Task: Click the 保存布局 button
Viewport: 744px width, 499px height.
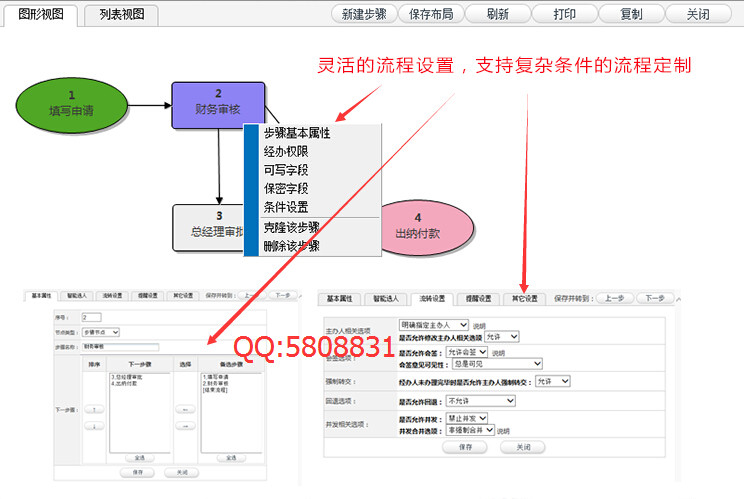Action: 431,14
